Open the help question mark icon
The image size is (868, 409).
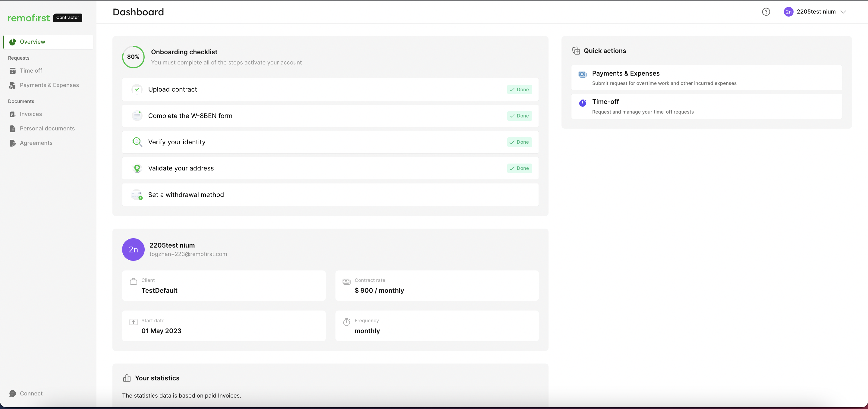[766, 12]
